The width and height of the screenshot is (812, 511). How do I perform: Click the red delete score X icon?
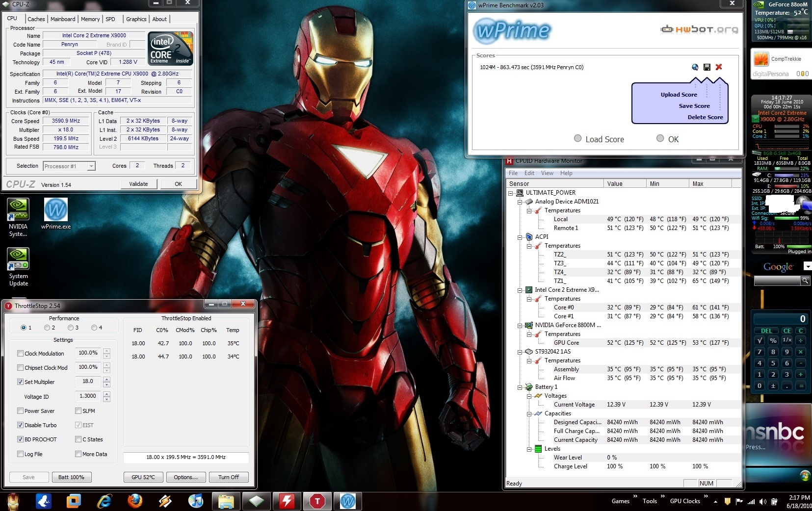click(719, 67)
